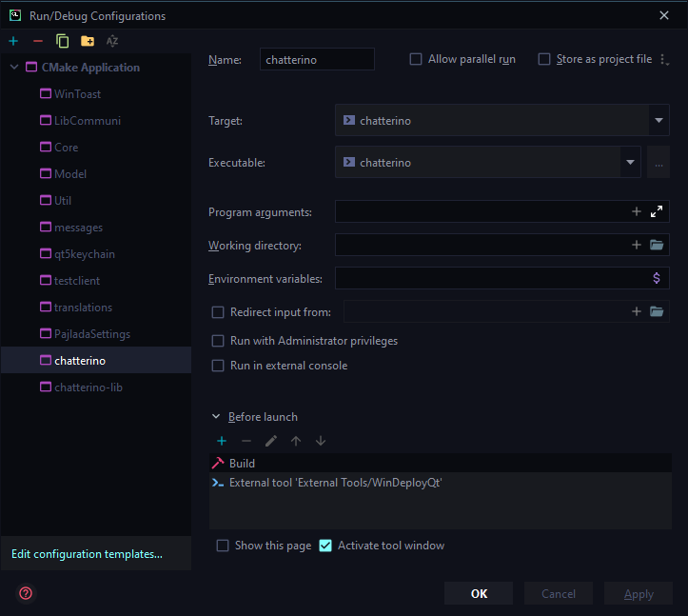Close the Run/Debug Configurations dialog
This screenshot has height=616, width=688.
coord(664,16)
